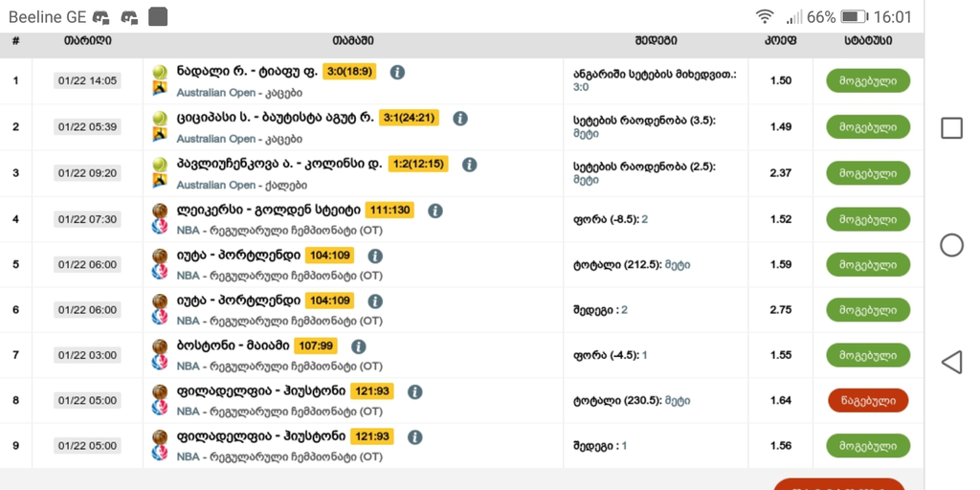Tap the 3:0(18:9) yellow score badge
The height and width of the screenshot is (490, 980).
pos(350,72)
